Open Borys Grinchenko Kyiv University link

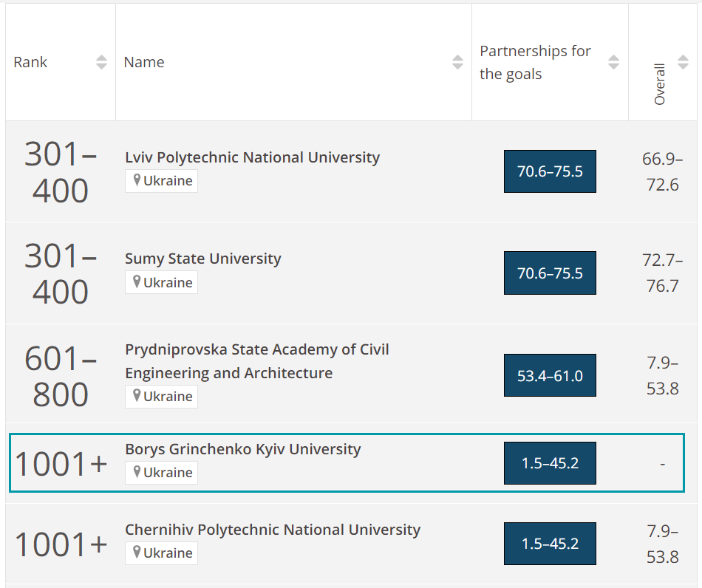click(242, 449)
